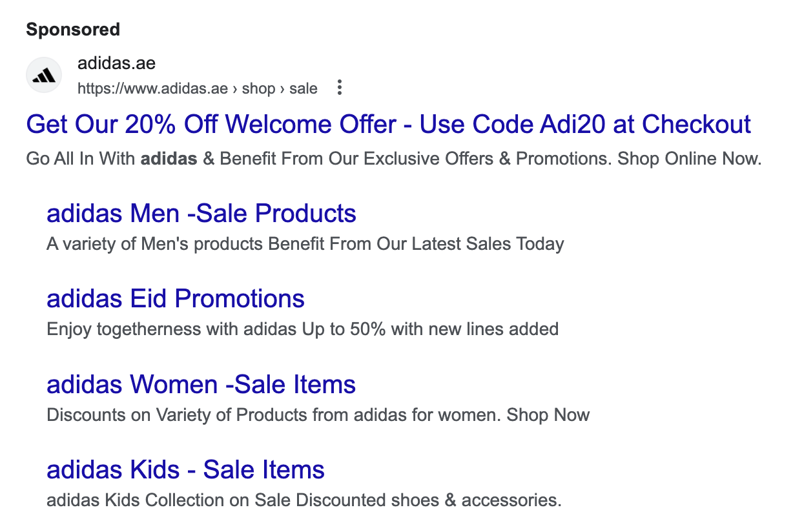Click the Kids Collection description text
The height and width of the screenshot is (532, 793).
(304, 500)
